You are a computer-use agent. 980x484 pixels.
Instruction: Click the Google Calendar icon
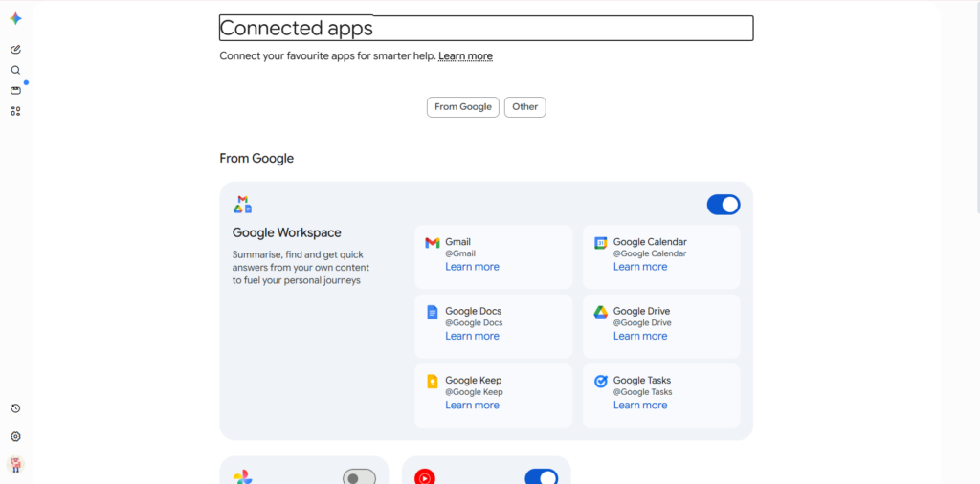[x=600, y=243]
